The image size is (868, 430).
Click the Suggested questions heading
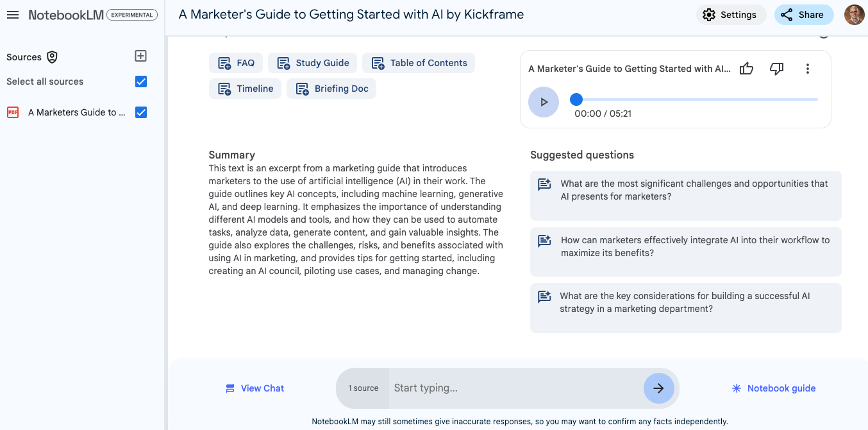point(582,155)
